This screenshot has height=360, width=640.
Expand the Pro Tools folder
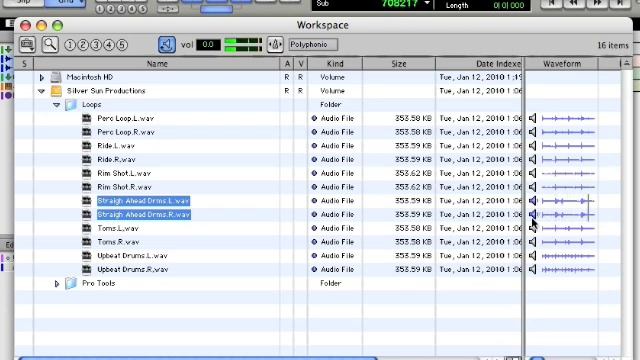[x=57, y=283]
